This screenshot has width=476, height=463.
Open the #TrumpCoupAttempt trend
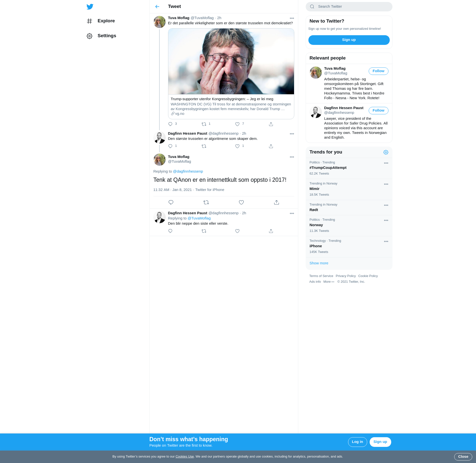pos(349,168)
